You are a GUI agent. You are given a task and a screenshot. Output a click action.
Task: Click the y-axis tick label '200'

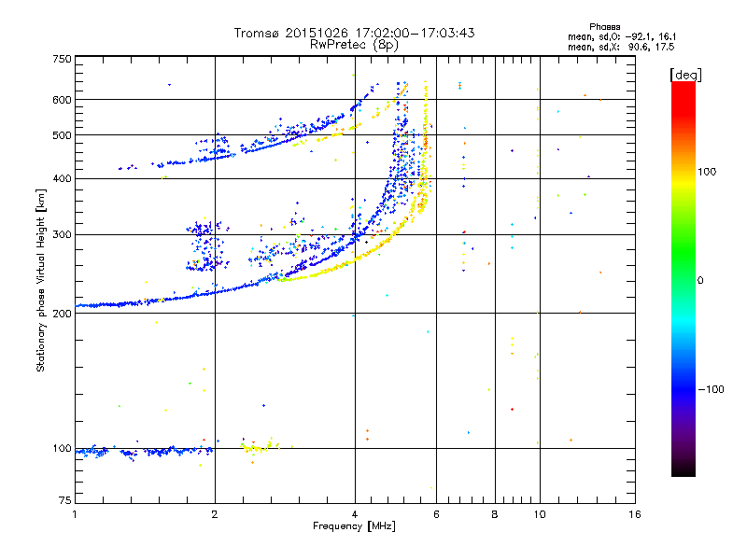point(62,314)
